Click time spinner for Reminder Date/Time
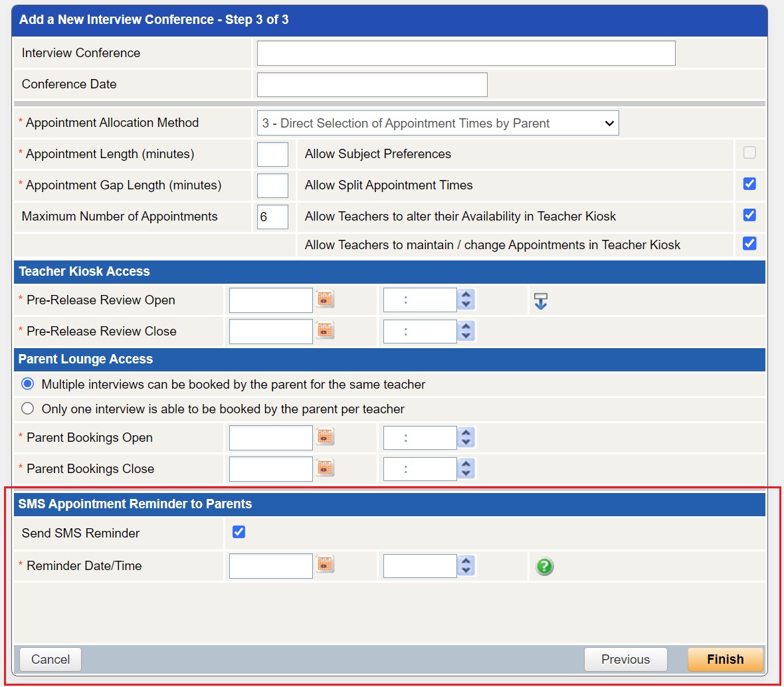The width and height of the screenshot is (784, 687). point(466,566)
